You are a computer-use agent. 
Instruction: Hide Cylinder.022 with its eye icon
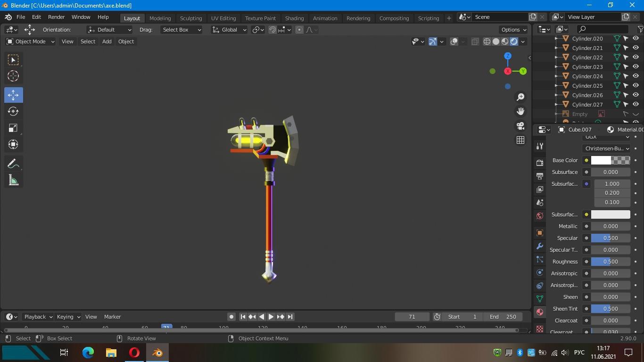point(636,57)
